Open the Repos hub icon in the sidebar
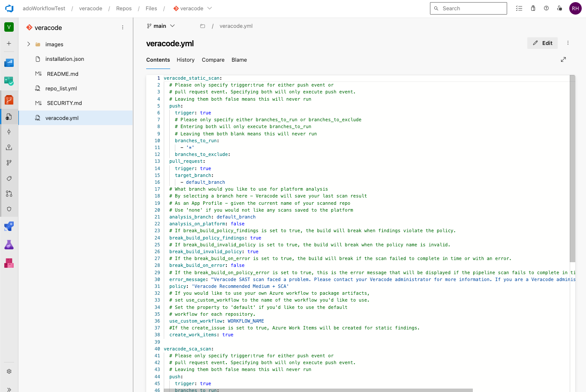Screen dimensions: 586x392 pyautogui.click(x=9, y=100)
